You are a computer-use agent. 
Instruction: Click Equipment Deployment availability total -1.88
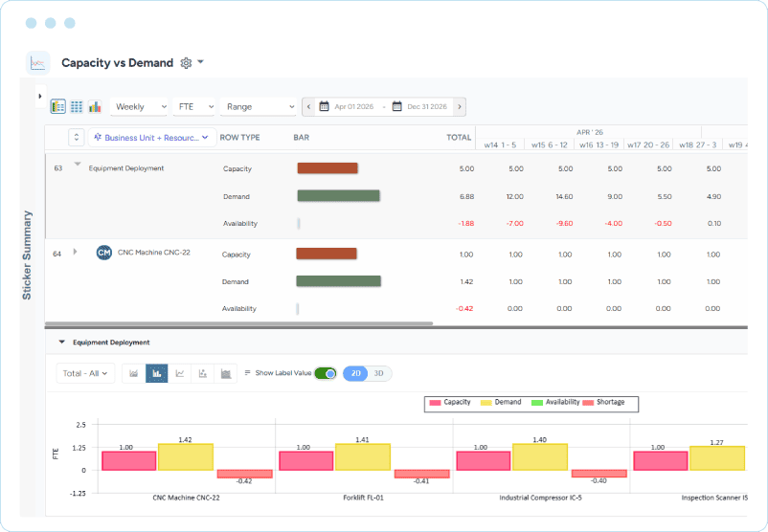tap(465, 224)
